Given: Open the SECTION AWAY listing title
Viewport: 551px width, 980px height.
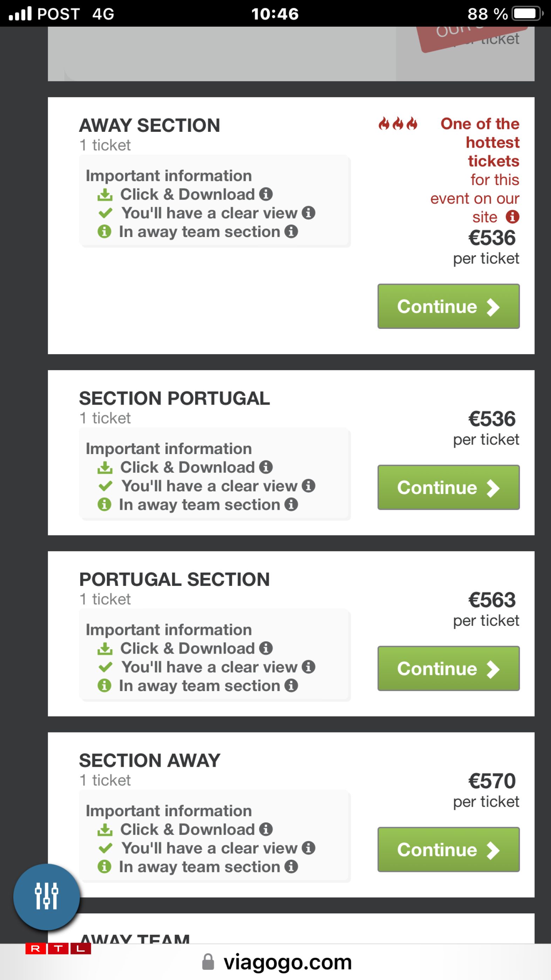Looking at the screenshot, I should click(149, 761).
